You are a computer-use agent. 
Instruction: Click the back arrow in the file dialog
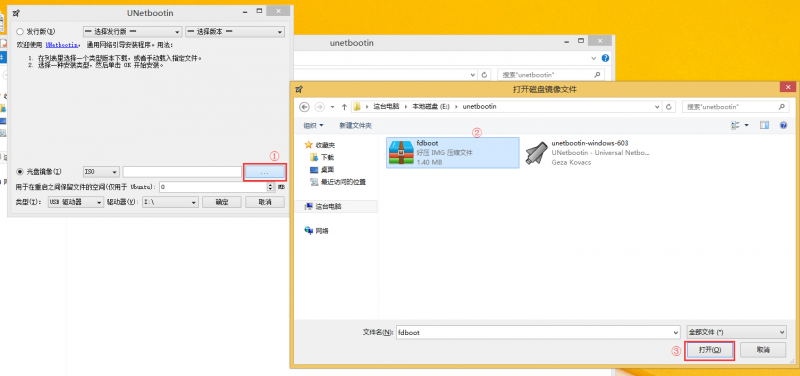(x=305, y=107)
